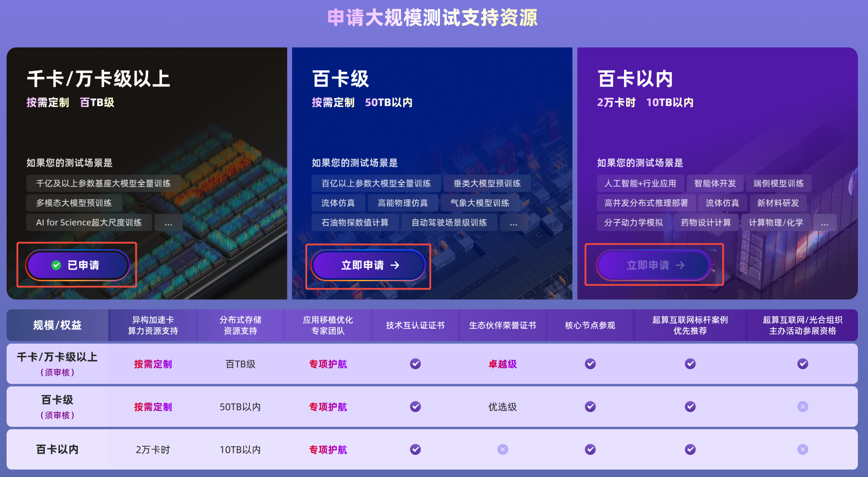Select the 智能体开发 tag in 百卡以内 card

coord(715,183)
